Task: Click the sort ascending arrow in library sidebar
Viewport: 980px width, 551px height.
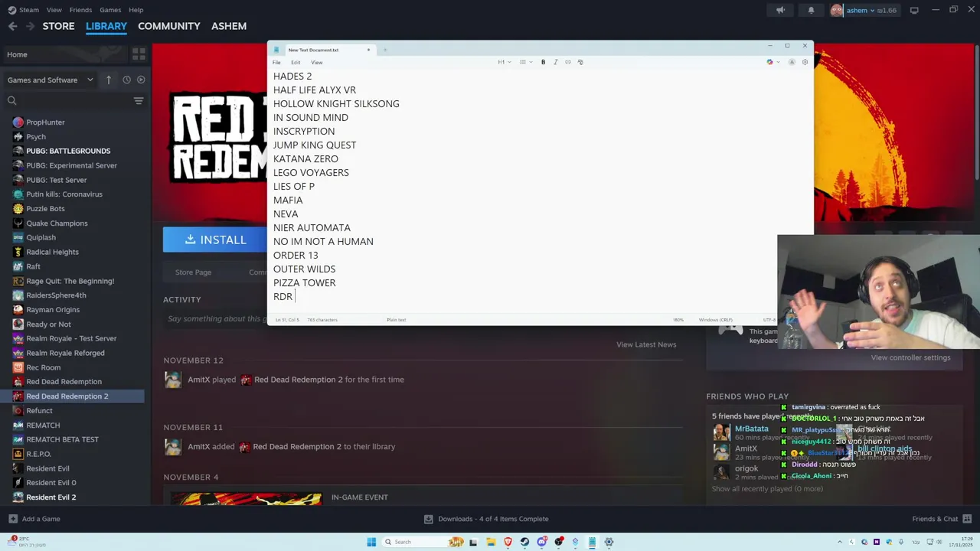Action: point(109,80)
